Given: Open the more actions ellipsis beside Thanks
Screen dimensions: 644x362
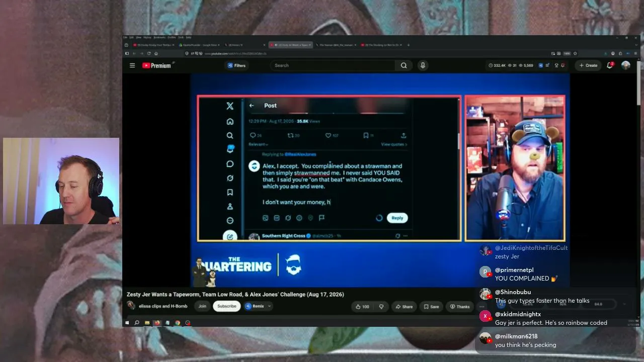Looking at the screenshot, I should pos(481,307).
